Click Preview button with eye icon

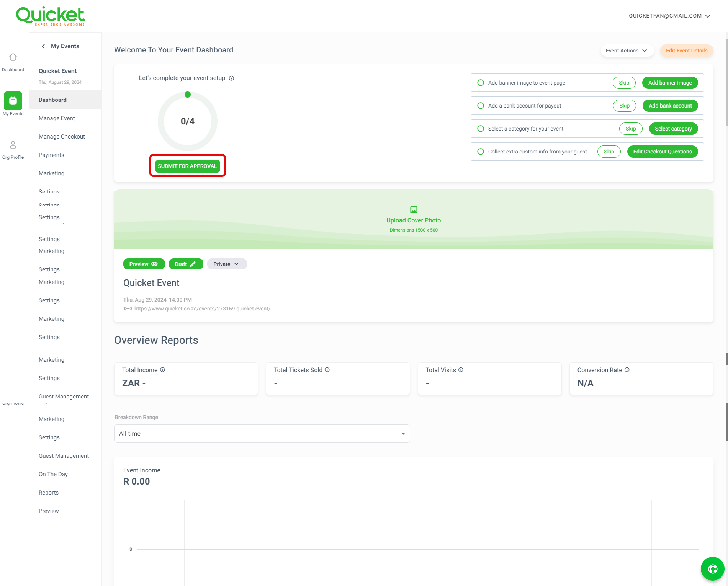[144, 264]
